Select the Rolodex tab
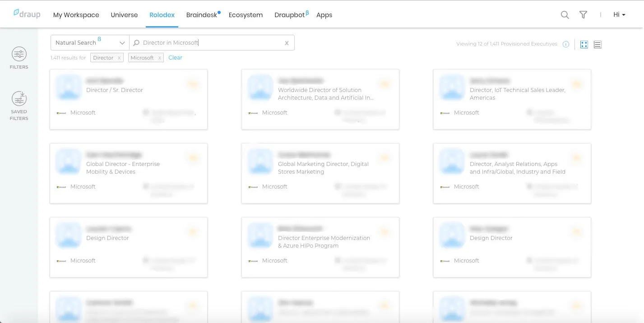644x323 pixels. tap(162, 15)
